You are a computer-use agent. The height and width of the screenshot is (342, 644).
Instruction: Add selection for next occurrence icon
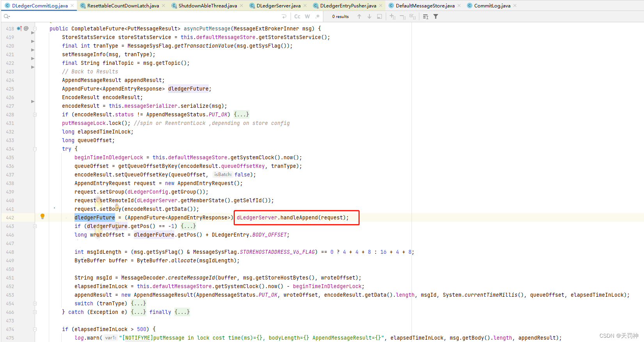[x=392, y=16]
